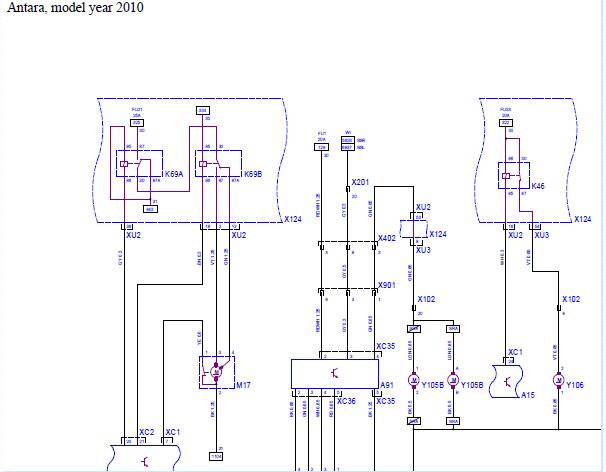The width and height of the screenshot is (606, 472).
Task: Click the M17 motor symbol
Action: click(x=217, y=372)
